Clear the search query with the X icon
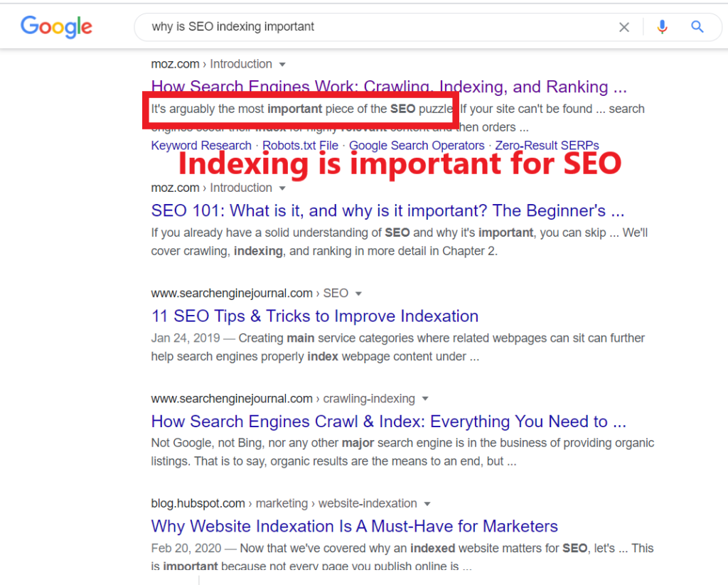 624,26
